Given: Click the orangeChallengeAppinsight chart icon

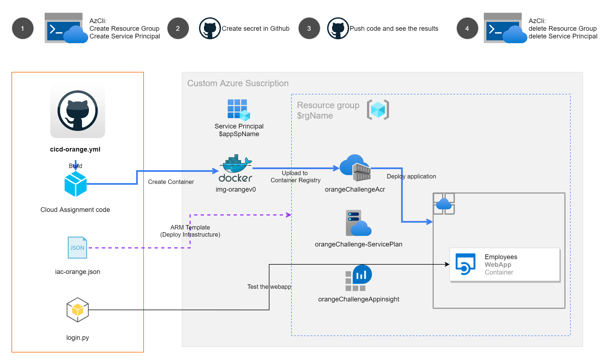Looking at the screenshot, I should [358, 278].
